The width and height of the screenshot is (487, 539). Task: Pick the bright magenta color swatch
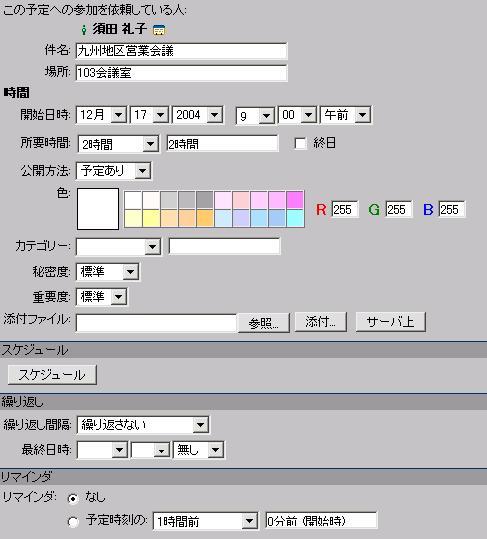[x=295, y=200]
